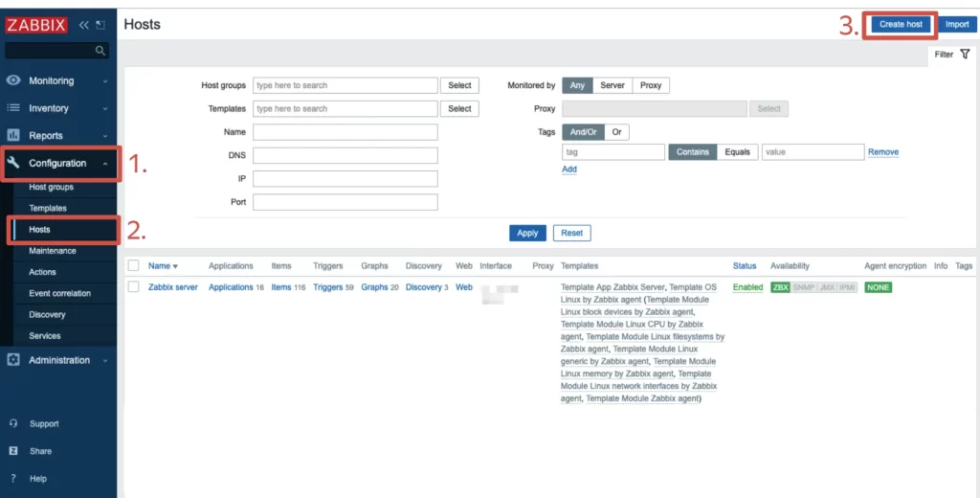Viewport: 980px width, 498px height.
Task: Open Zabbix server Items link
Action: [x=281, y=287]
